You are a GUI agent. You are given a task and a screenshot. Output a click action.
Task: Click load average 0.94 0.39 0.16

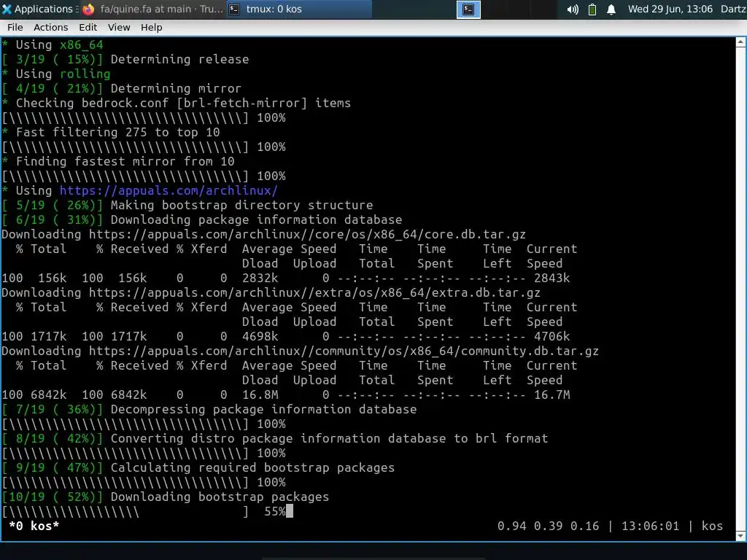click(x=549, y=526)
